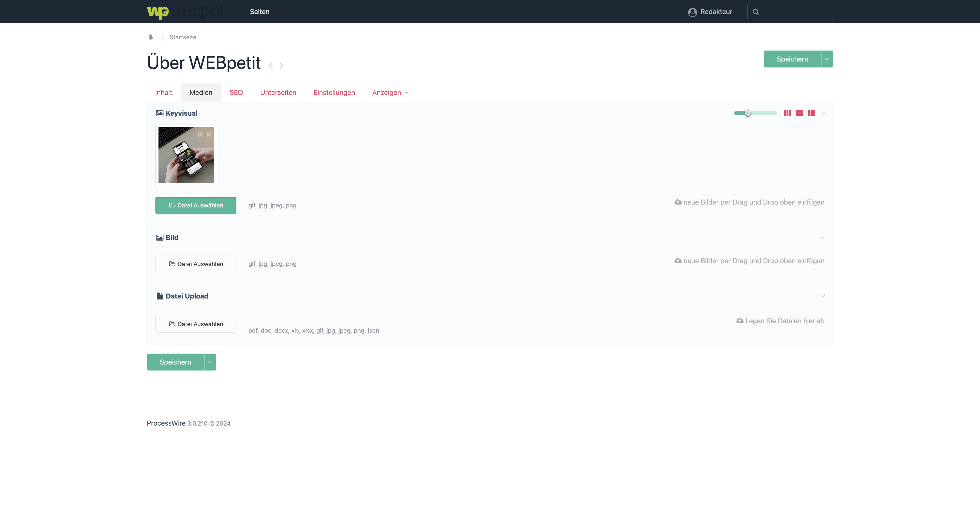Go to previous page arrow beside title
This screenshot has width=980, height=525.
click(x=271, y=66)
